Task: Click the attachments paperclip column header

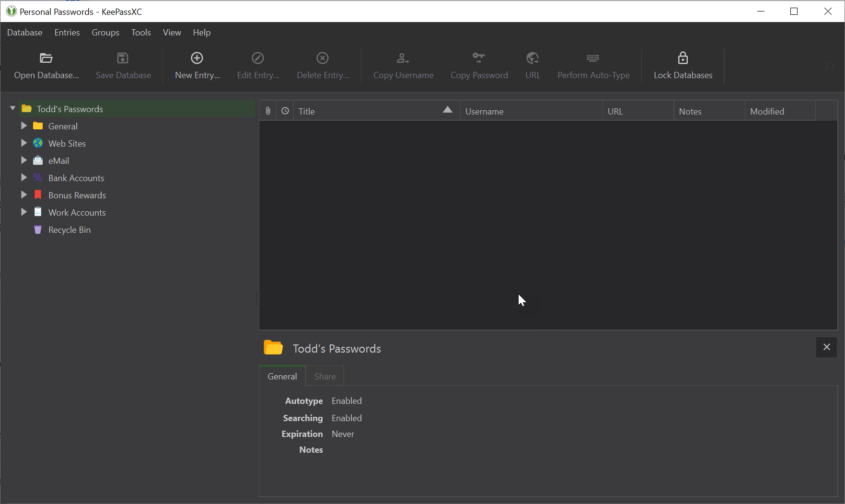Action: pos(268,111)
